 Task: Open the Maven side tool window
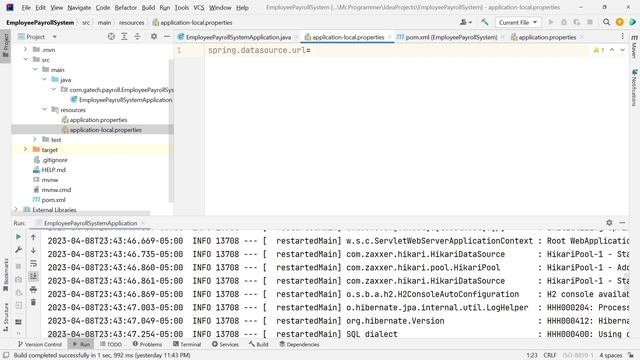tap(634, 47)
